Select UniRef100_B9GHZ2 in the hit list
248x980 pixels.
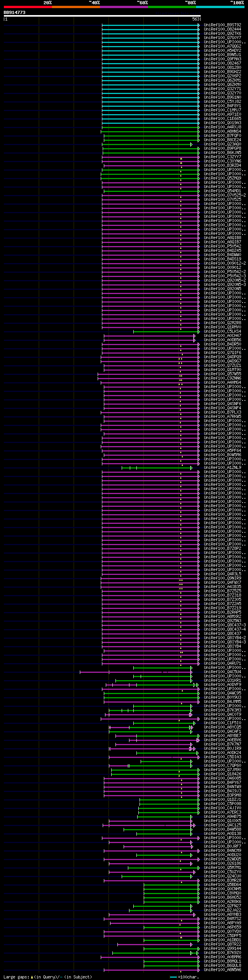(x=222, y=72)
